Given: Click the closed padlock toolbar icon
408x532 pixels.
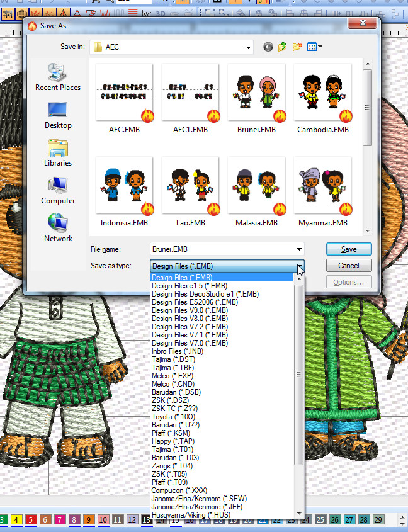Looking at the screenshot, I should point(258,14).
